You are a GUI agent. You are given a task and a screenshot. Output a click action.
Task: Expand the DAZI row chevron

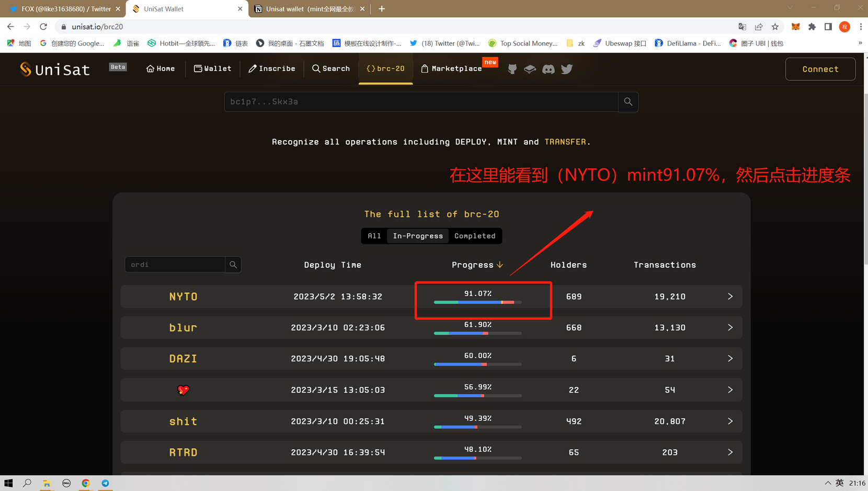point(730,359)
